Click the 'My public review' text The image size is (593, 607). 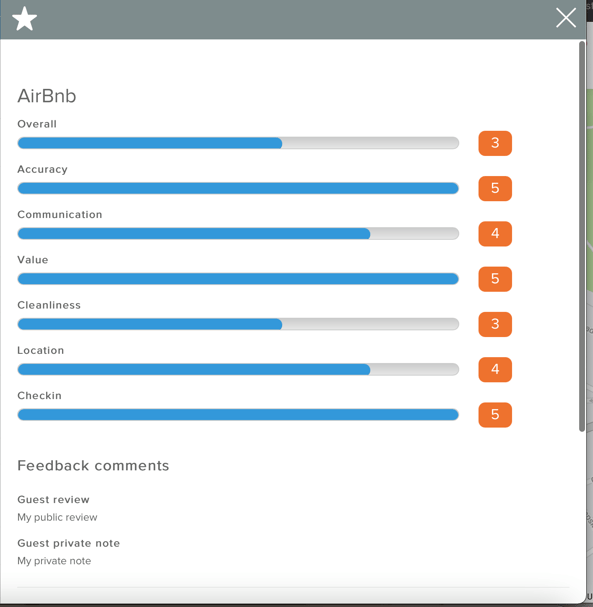tap(57, 518)
